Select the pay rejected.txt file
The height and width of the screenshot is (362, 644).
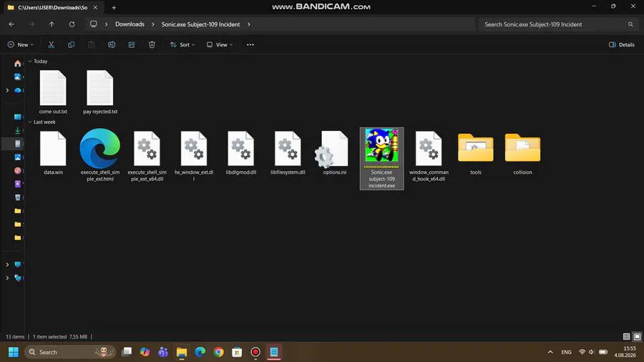99,92
